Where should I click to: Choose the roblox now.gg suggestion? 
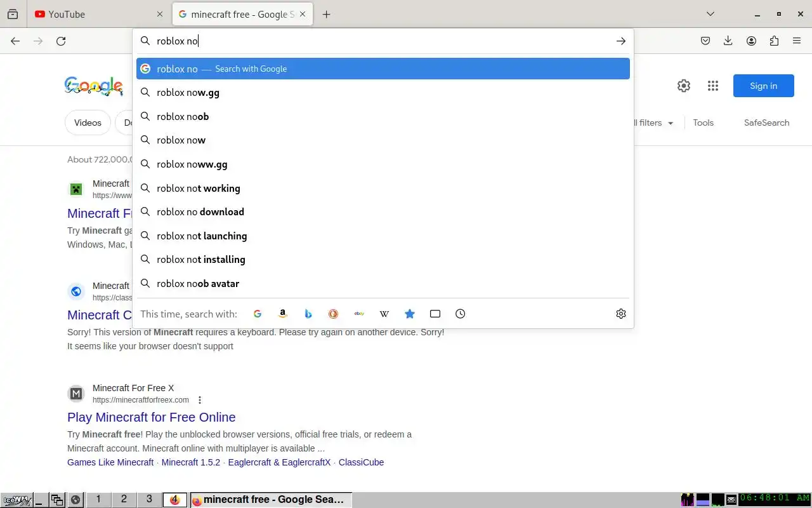tap(383, 93)
